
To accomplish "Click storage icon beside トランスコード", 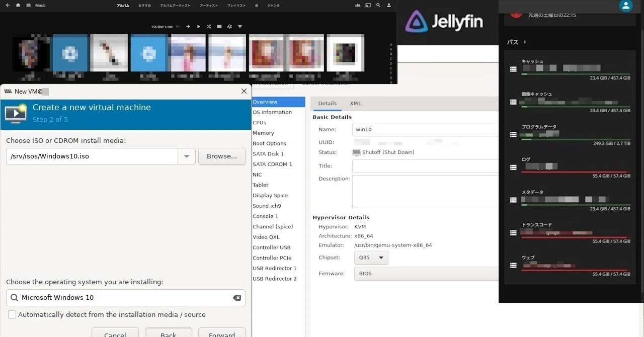I will point(513,232).
